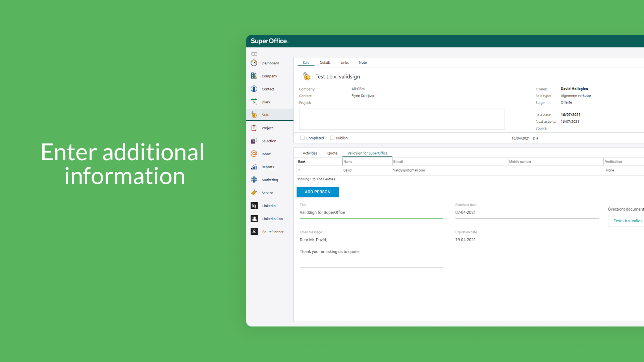Viewport: 644px width, 362px height.
Task: Navigate to Contact in sidebar
Action: click(x=268, y=89)
